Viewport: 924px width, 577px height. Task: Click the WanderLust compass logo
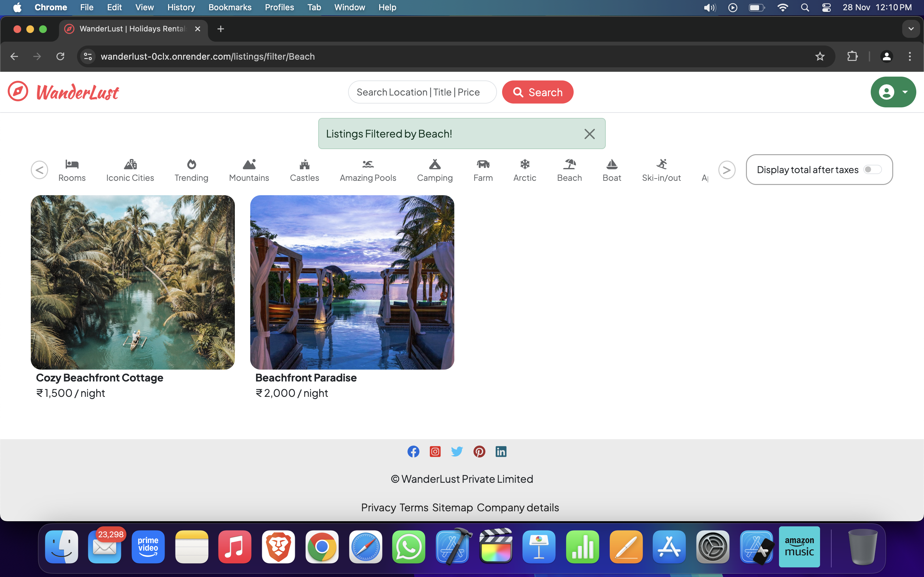(x=18, y=92)
